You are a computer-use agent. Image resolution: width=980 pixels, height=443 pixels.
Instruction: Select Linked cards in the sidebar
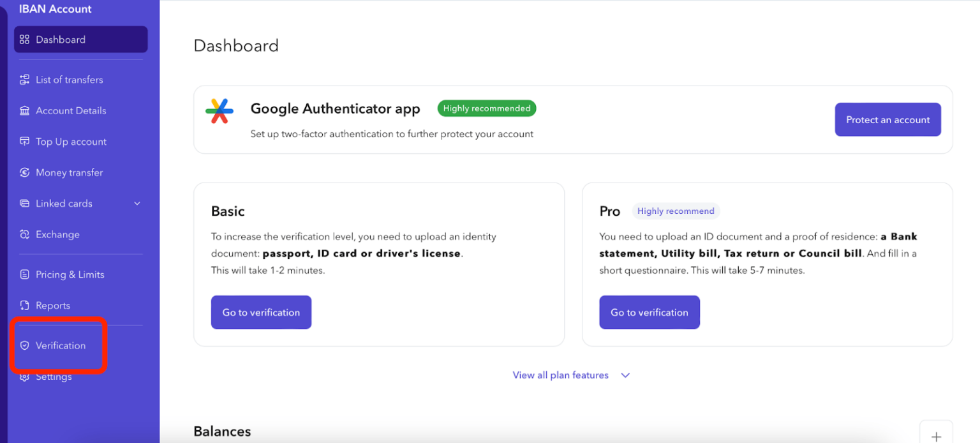pyautogui.click(x=64, y=204)
